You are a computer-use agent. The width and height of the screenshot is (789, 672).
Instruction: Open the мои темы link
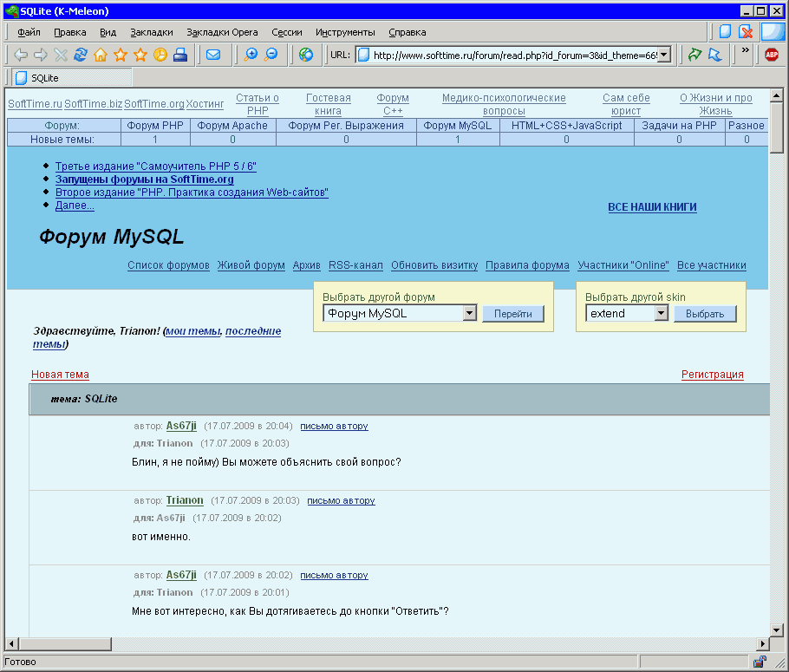click(192, 330)
